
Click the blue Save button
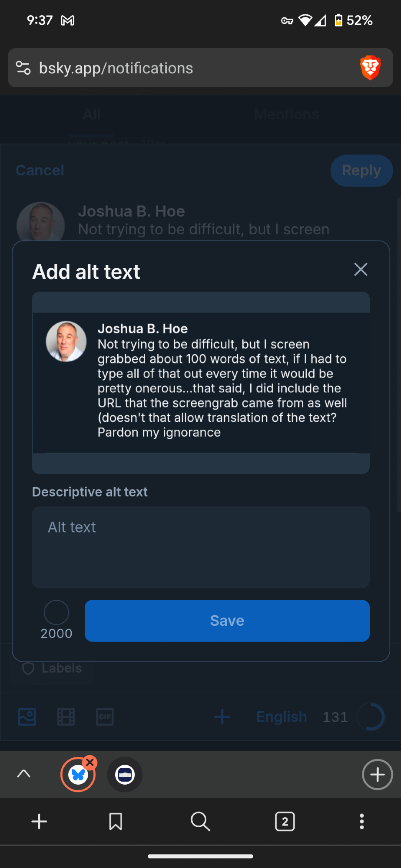click(227, 621)
